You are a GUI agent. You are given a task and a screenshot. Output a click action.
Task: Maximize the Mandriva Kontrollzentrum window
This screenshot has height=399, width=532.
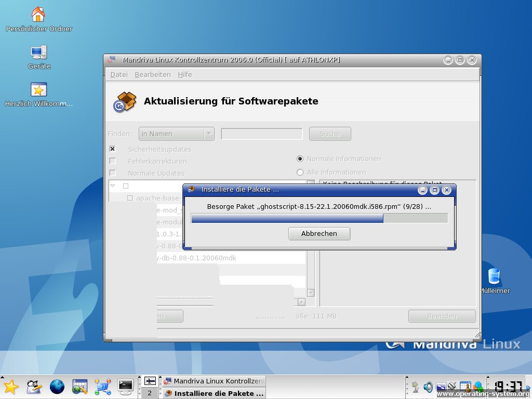460,60
